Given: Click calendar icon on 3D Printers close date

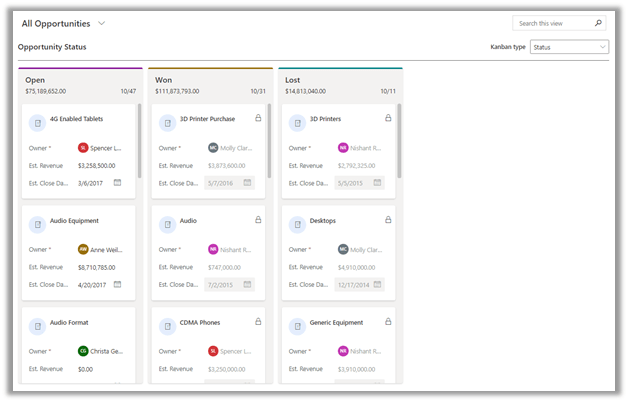Looking at the screenshot, I should [x=376, y=183].
